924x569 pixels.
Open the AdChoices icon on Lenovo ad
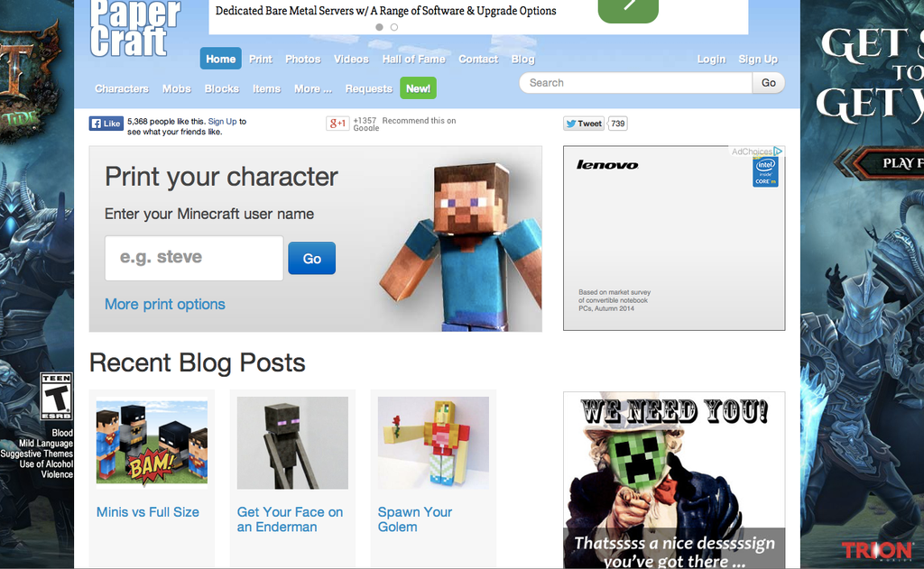pos(778,151)
